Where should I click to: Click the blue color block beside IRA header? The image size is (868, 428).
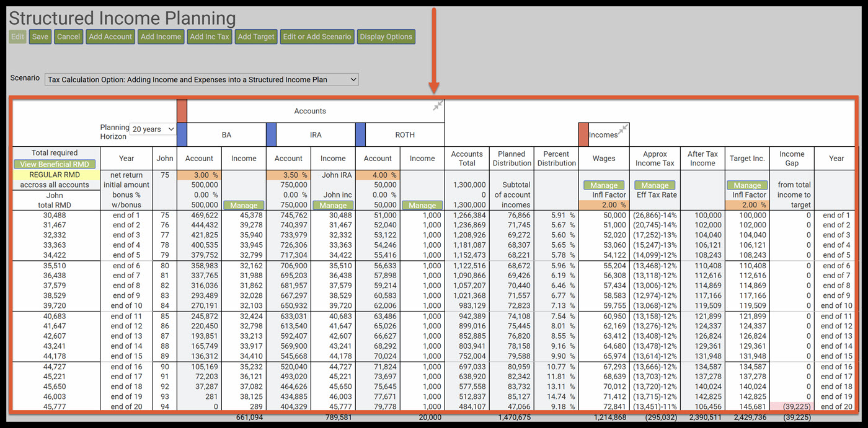tap(271, 134)
